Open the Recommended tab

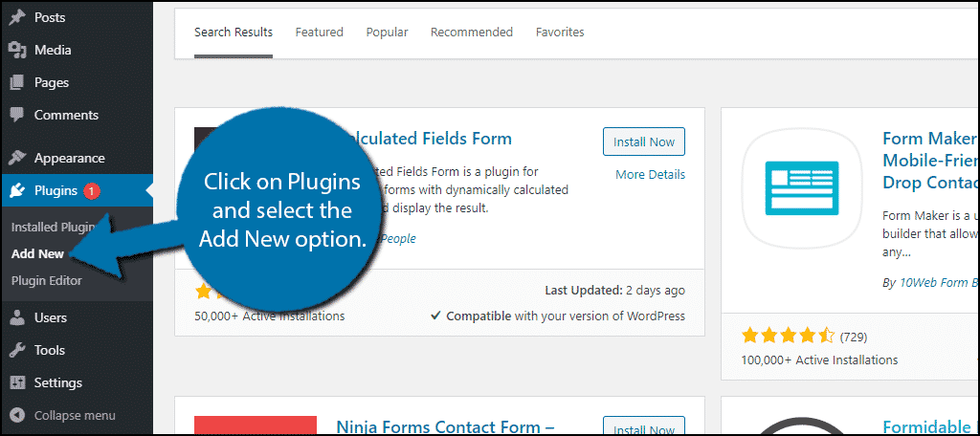pyautogui.click(x=472, y=32)
